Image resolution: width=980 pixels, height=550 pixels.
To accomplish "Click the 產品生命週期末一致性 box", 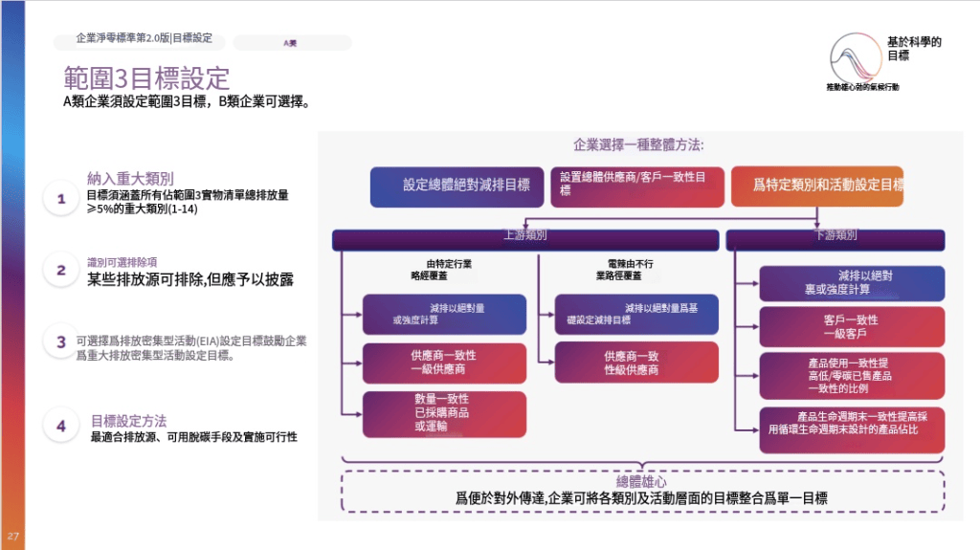I will 851,429.
